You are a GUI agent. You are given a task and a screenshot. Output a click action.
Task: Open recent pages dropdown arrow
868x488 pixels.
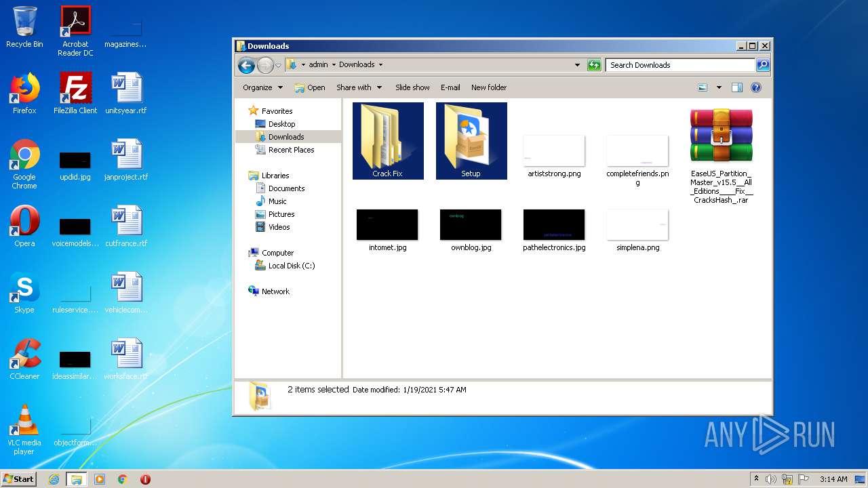[x=278, y=65]
